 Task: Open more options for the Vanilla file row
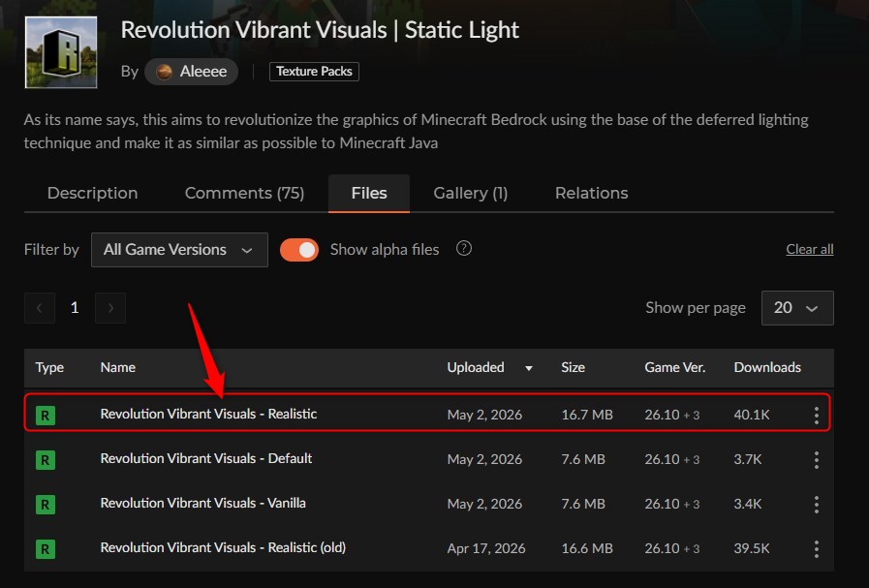[817, 505]
